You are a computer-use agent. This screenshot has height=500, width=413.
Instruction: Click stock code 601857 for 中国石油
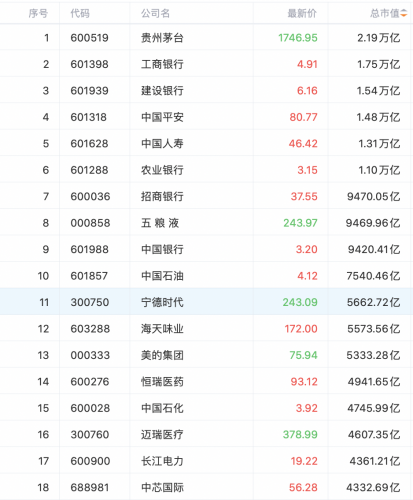(89, 276)
